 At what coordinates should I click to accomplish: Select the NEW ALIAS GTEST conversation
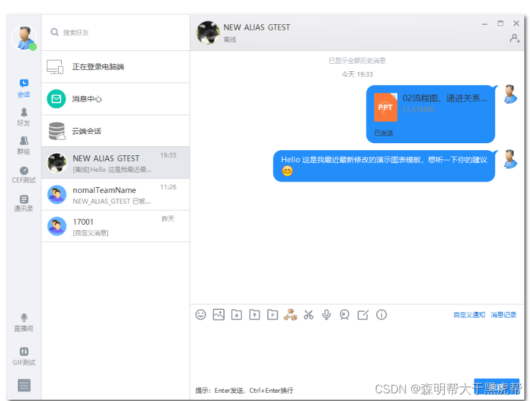(115, 163)
